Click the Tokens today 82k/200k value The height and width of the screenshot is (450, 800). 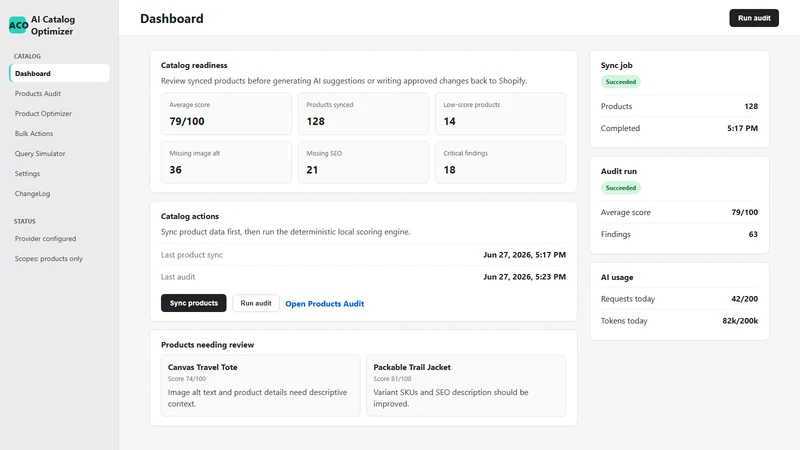coord(740,320)
